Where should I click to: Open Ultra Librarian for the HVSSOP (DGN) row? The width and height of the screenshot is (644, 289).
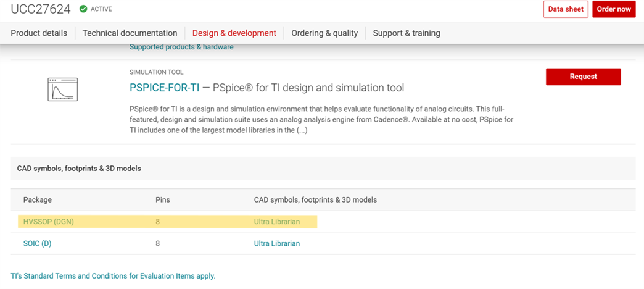point(277,222)
